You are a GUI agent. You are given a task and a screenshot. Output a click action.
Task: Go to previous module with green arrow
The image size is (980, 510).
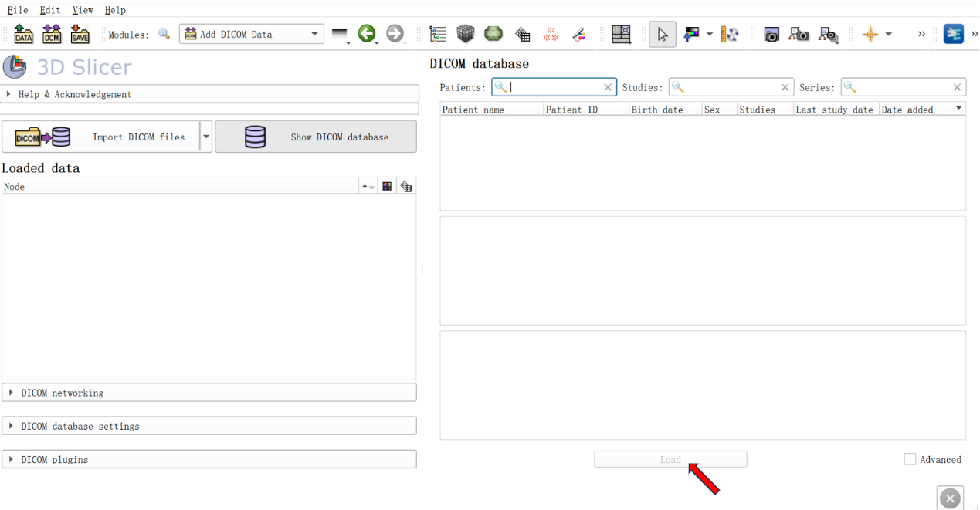(x=367, y=34)
